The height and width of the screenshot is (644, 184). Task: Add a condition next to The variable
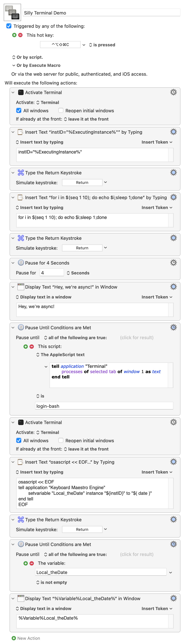click(x=25, y=563)
